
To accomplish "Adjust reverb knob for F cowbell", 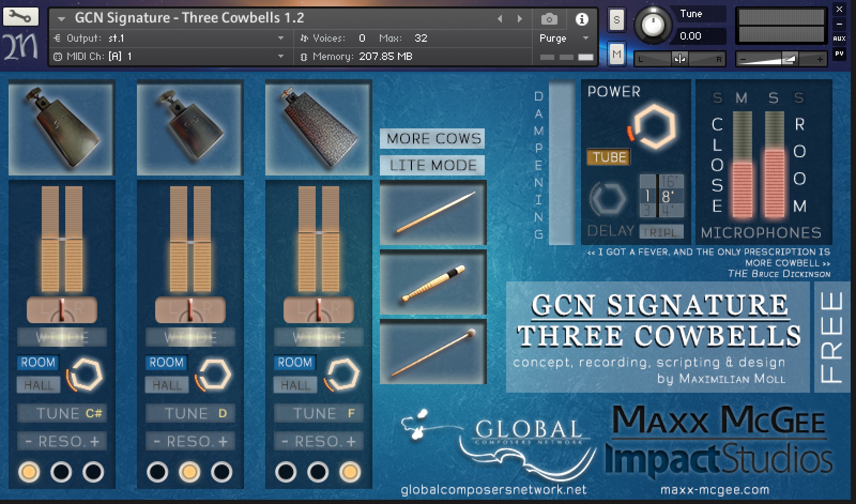I will [x=341, y=373].
